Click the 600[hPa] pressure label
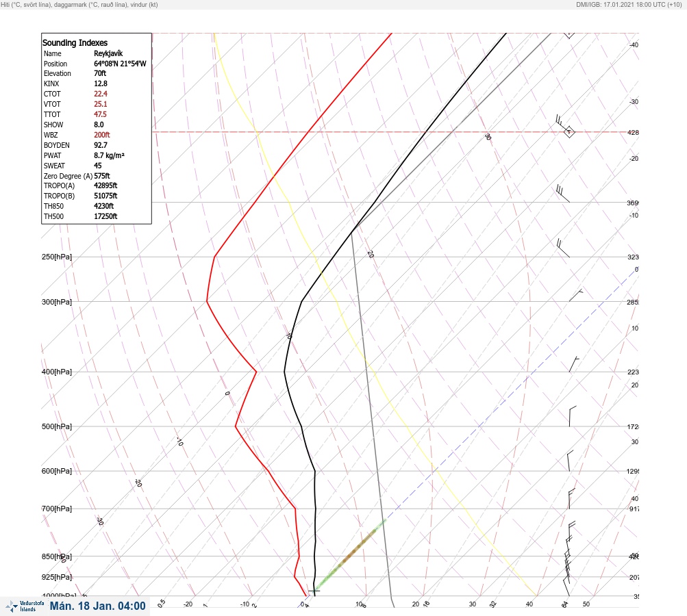 pos(57,471)
